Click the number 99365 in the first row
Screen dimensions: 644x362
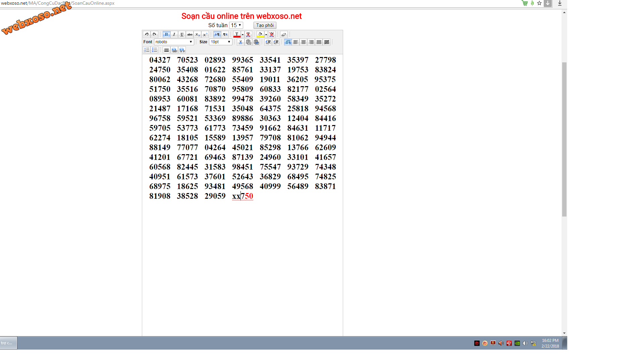[243, 60]
